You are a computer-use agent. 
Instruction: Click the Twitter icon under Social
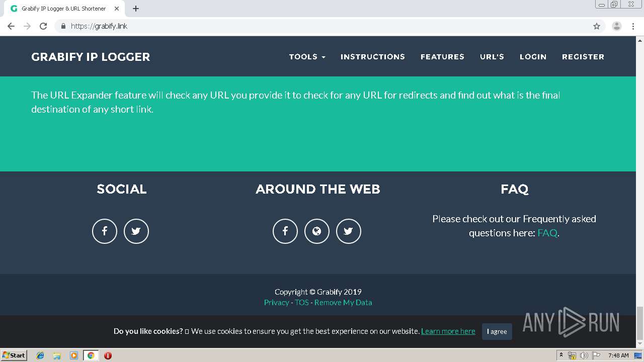pos(136,231)
